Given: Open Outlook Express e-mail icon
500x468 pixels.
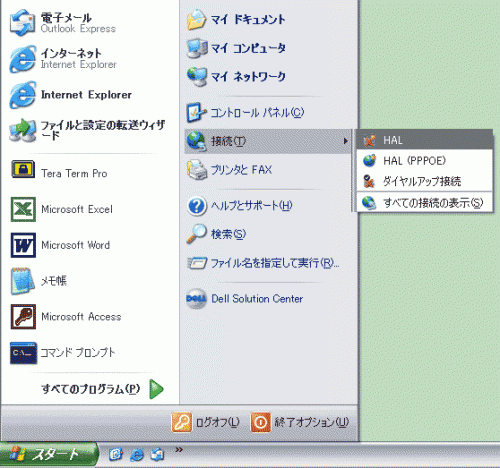Looking at the screenshot, I should pyautogui.click(x=22, y=23).
